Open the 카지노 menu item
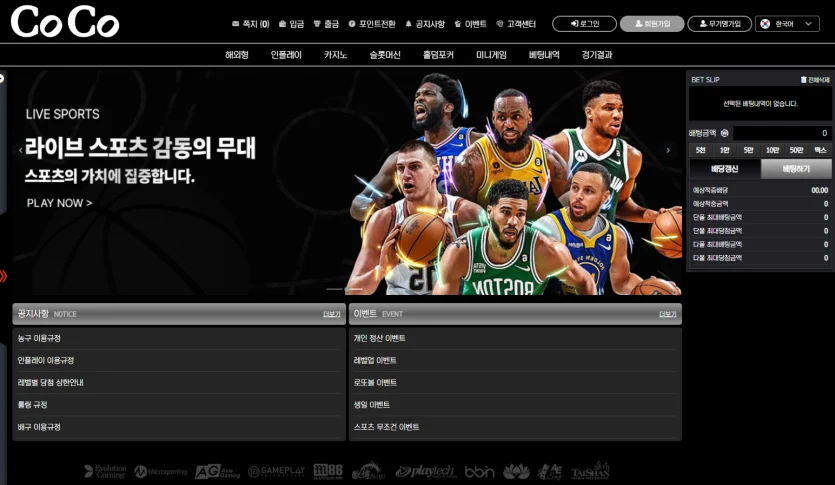The image size is (835, 485). (x=335, y=55)
